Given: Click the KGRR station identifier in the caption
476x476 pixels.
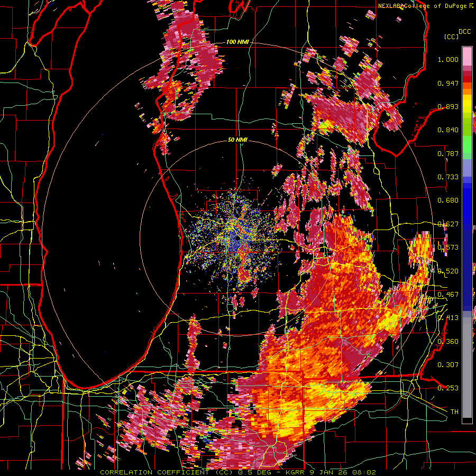Looking at the screenshot, I should [x=296, y=472].
